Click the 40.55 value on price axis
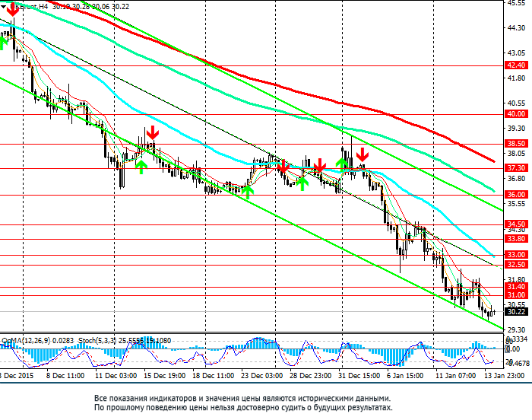Image resolution: width=532 pixels, height=420 pixels. [516, 103]
